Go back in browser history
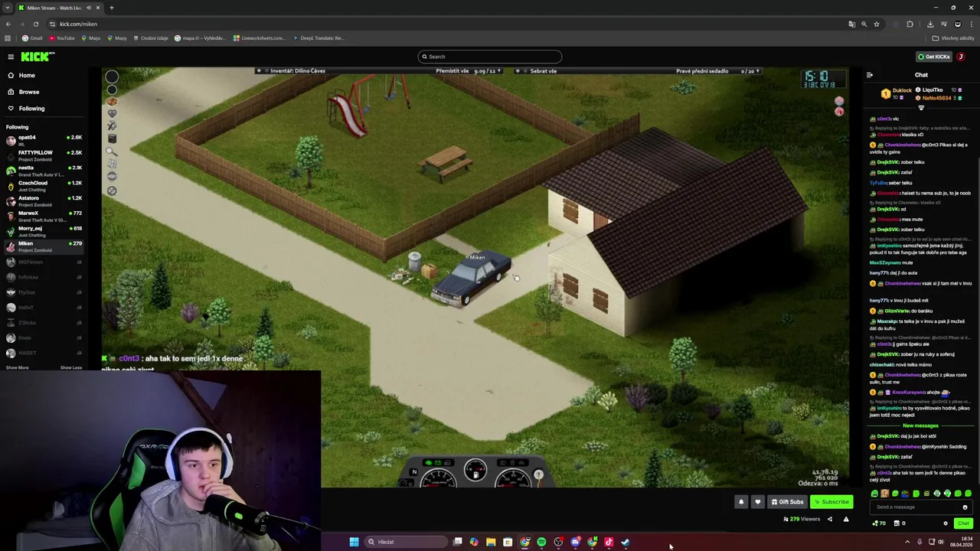 (8, 24)
